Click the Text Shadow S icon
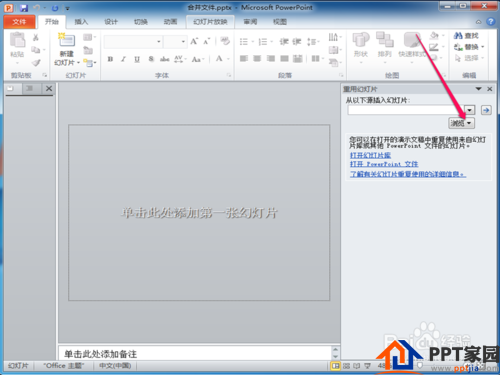500x375 pixels. click(x=151, y=59)
